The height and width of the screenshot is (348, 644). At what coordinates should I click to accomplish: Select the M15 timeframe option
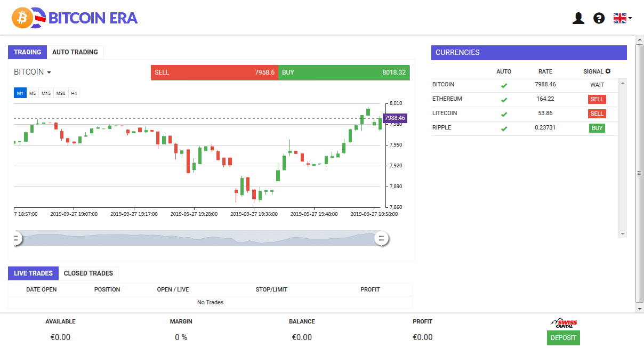click(x=46, y=93)
